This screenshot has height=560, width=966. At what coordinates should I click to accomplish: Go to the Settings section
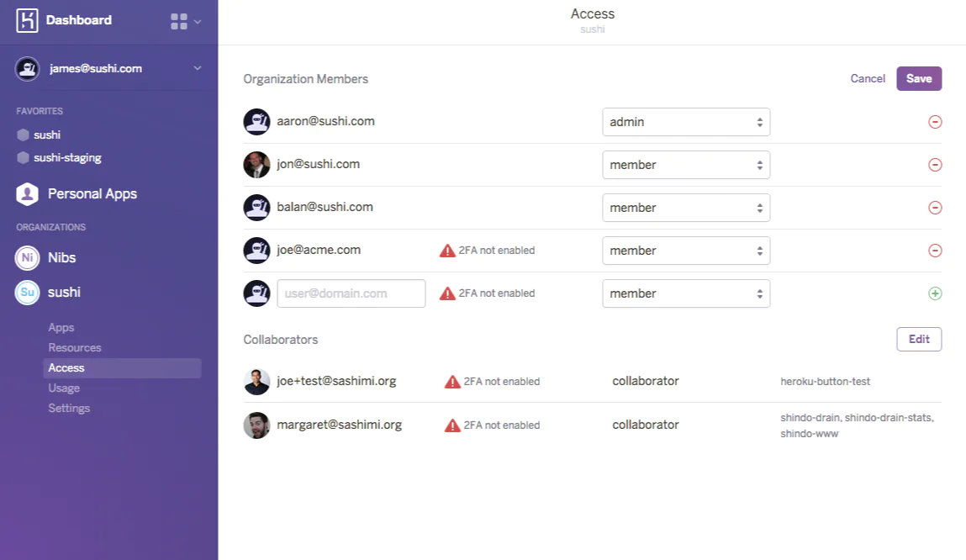[x=69, y=409]
